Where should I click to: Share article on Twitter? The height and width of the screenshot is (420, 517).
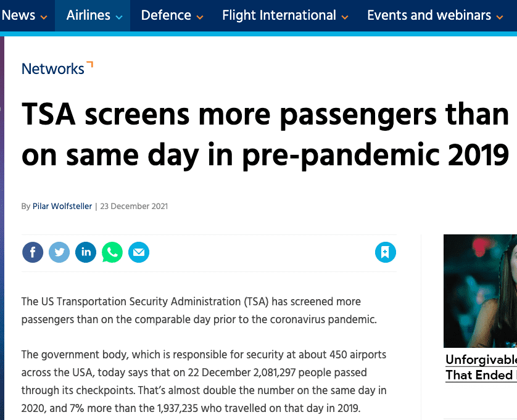click(59, 252)
